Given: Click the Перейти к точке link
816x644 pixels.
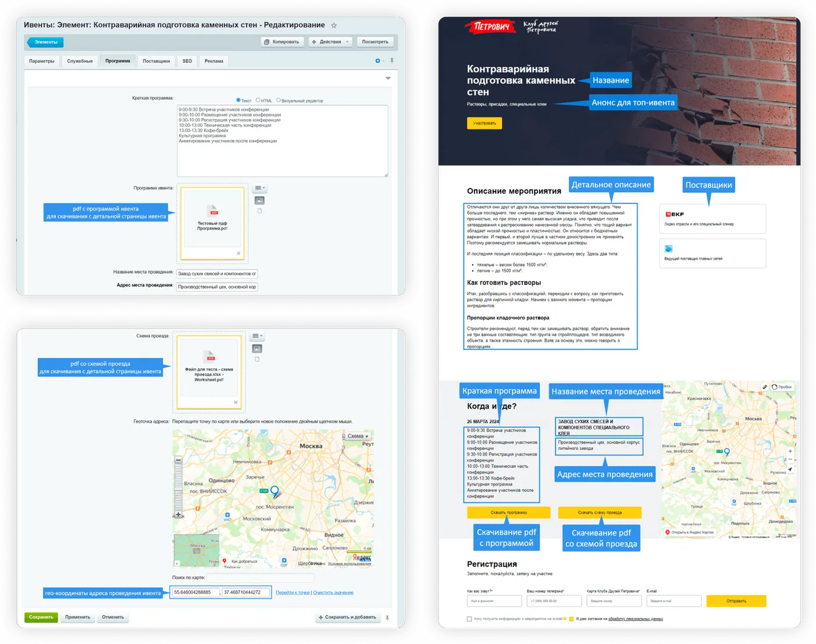Looking at the screenshot, I should 293,593.
